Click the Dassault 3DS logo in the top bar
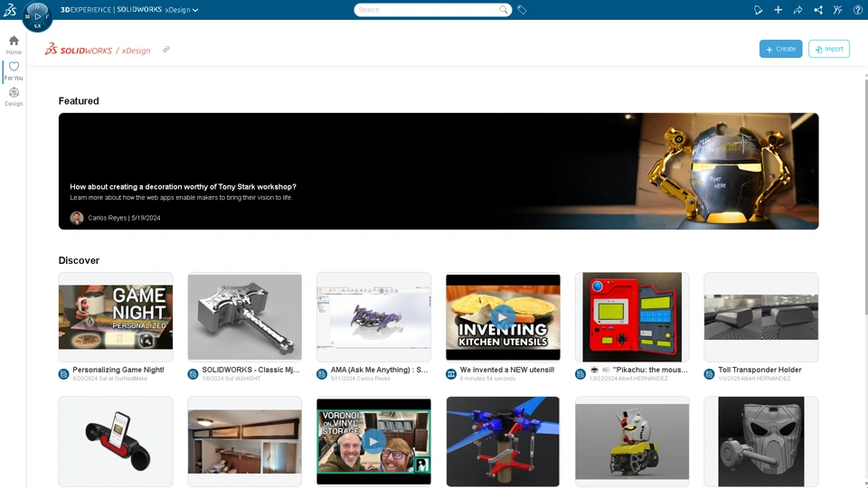The width and height of the screenshot is (868, 488). click(x=10, y=9)
